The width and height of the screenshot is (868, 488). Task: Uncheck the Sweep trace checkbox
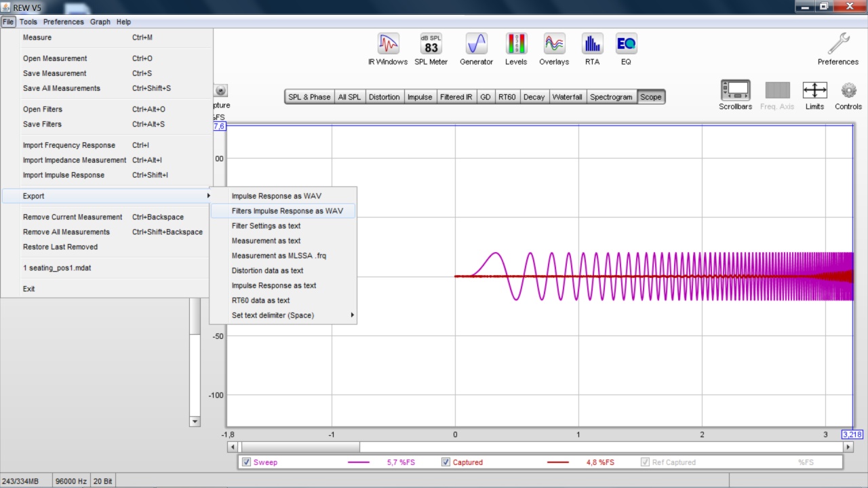247,462
